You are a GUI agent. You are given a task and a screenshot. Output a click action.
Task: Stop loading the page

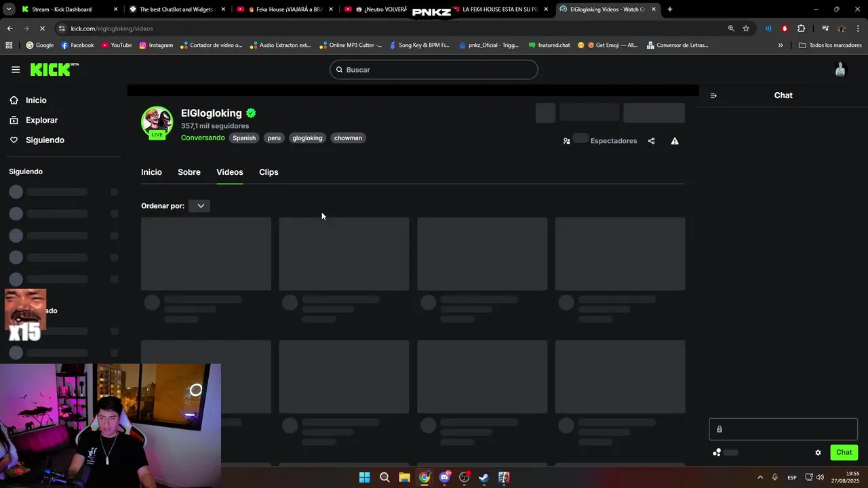(x=42, y=28)
